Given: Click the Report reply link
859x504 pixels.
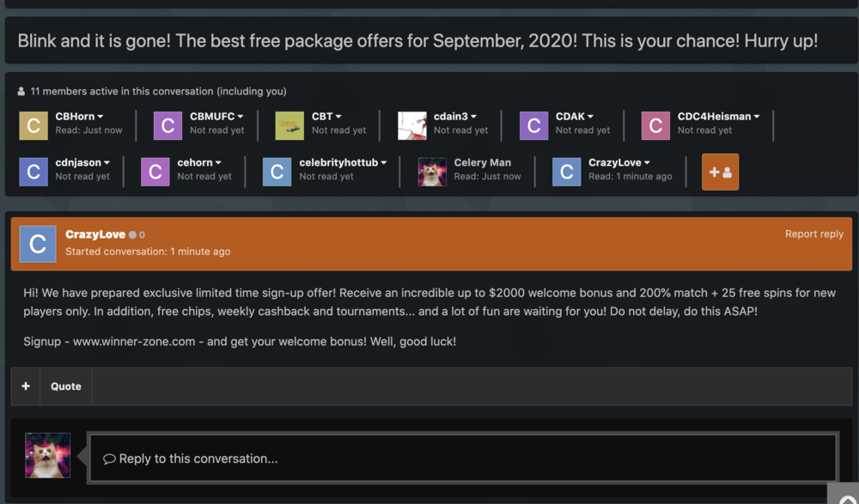Looking at the screenshot, I should coord(814,233).
